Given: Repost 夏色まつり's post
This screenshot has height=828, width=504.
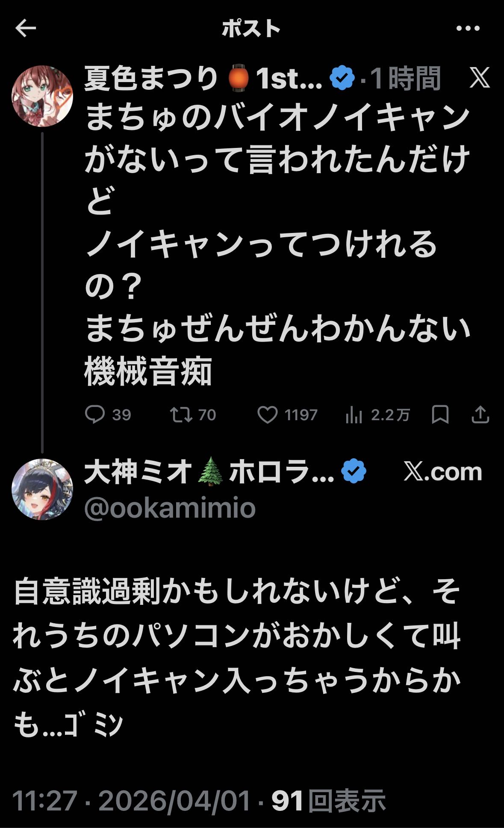Looking at the screenshot, I should click(x=181, y=414).
